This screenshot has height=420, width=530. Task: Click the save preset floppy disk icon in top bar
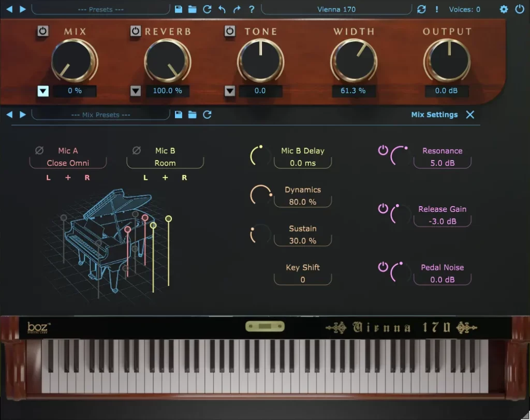(x=179, y=9)
